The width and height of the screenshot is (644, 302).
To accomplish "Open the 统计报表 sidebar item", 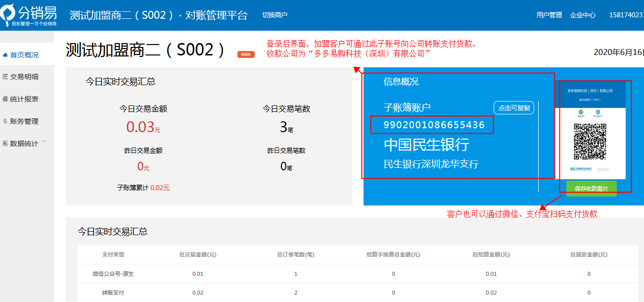I will (24, 99).
